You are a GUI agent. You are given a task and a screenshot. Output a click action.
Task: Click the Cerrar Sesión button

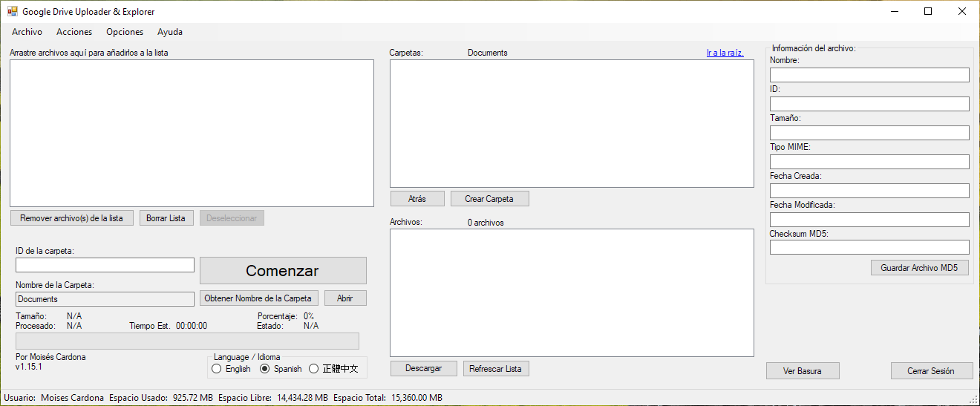[x=932, y=371]
